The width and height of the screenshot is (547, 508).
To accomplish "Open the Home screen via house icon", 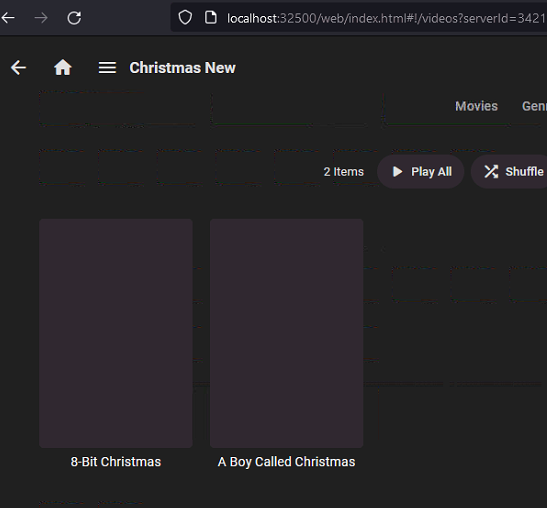I will 63,67.
